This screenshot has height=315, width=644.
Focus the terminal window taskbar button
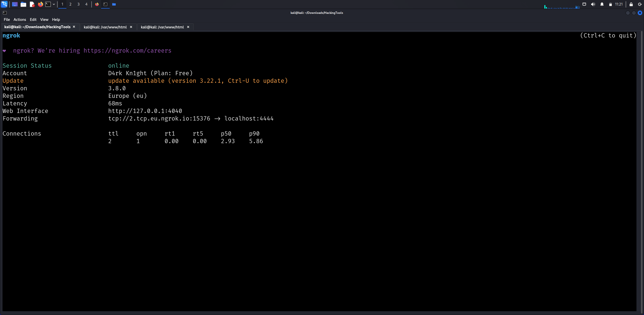(105, 4)
